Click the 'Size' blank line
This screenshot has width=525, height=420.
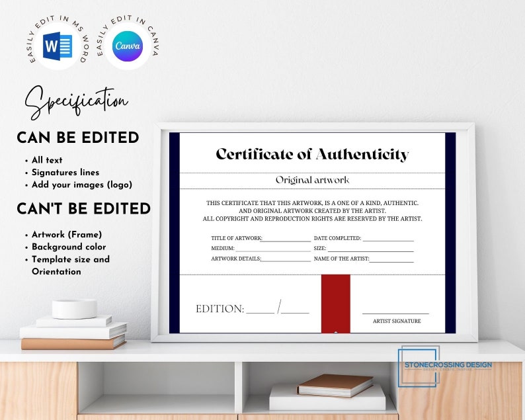[x=371, y=251]
